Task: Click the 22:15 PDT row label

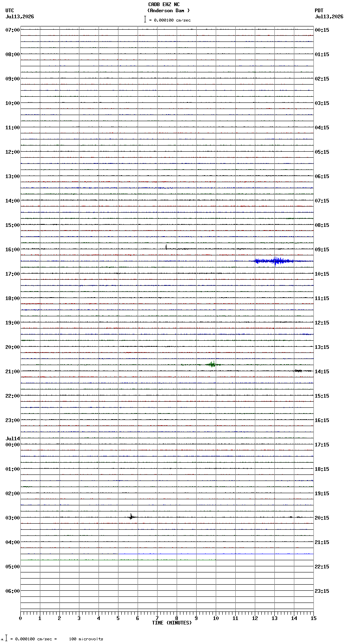Action: (x=322, y=567)
